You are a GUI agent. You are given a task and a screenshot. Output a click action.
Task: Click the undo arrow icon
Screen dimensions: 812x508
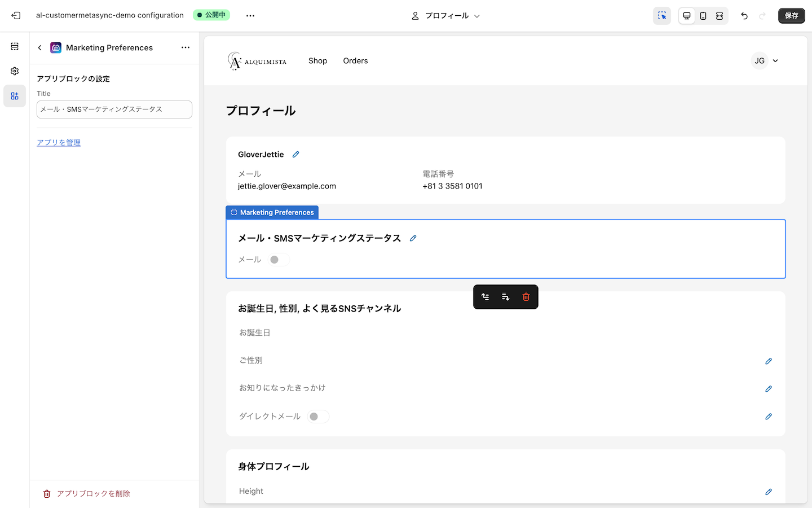[744, 16]
